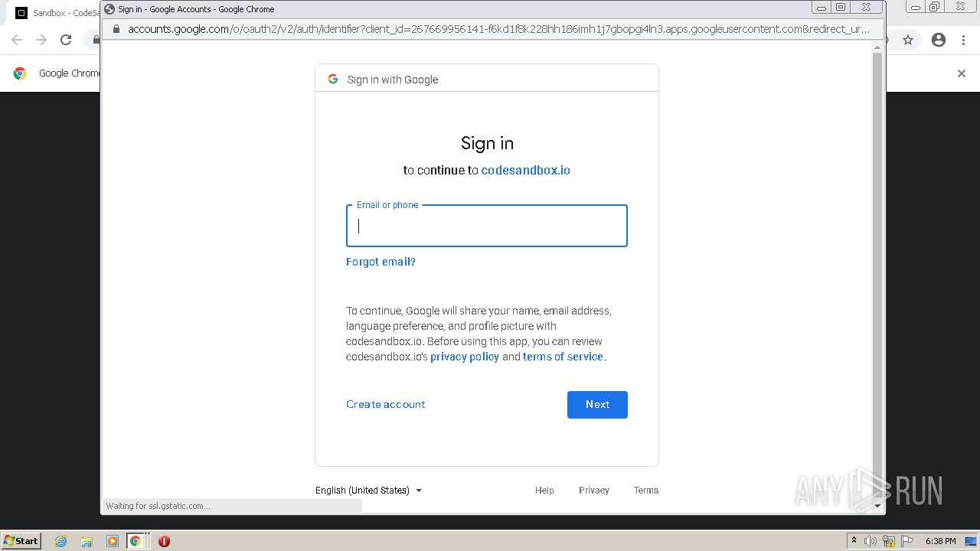Bookmark page with the star icon
This screenshot has height=551, width=980.
(x=908, y=40)
